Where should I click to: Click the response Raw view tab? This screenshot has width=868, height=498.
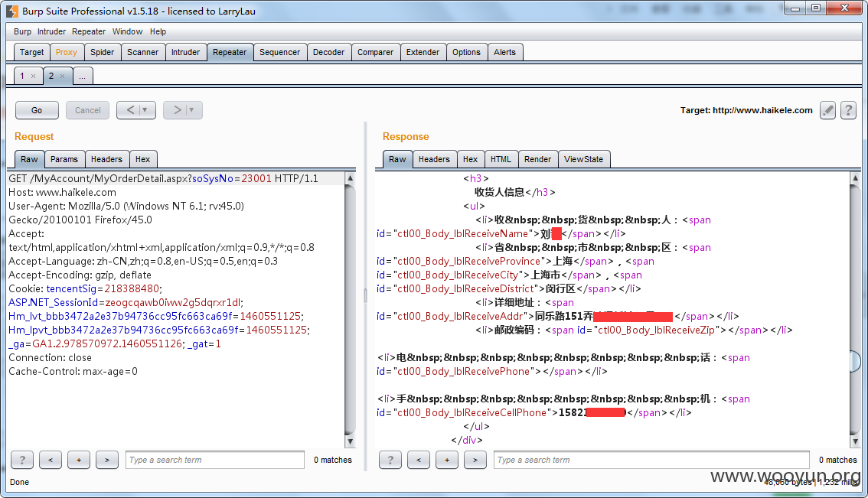(x=397, y=159)
